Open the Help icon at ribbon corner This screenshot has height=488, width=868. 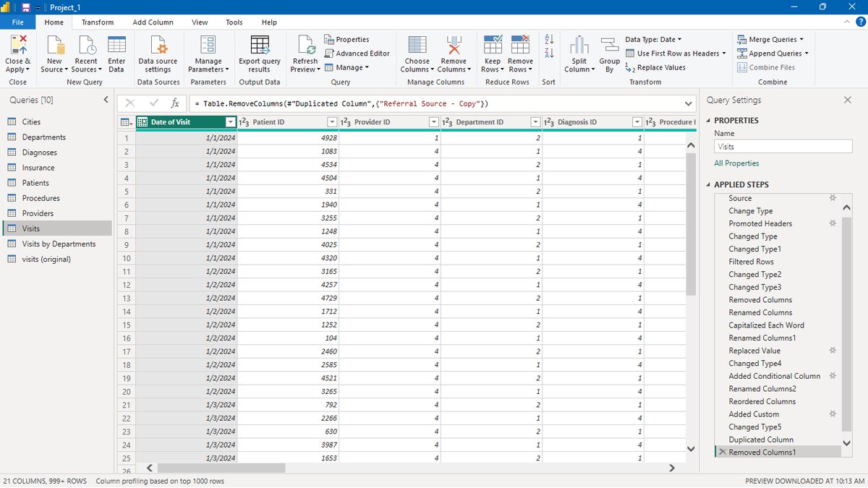860,22
